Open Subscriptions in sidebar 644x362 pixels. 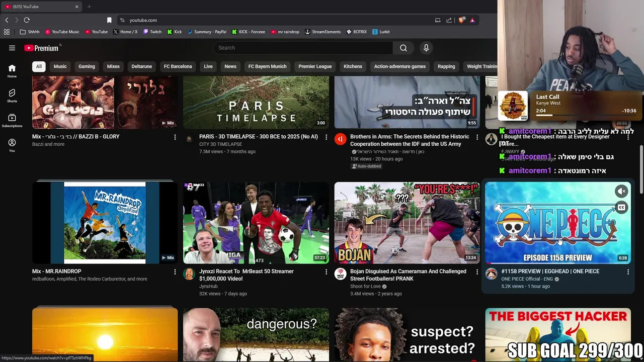coord(12,120)
